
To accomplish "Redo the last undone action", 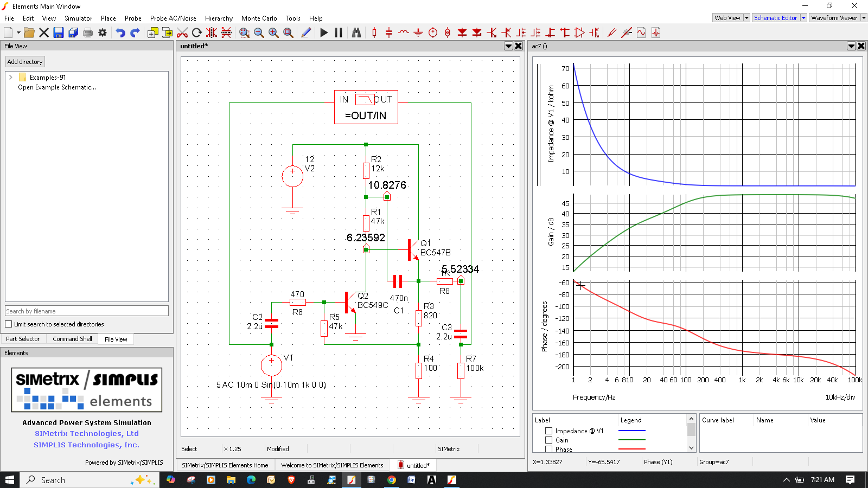I will pos(135,33).
